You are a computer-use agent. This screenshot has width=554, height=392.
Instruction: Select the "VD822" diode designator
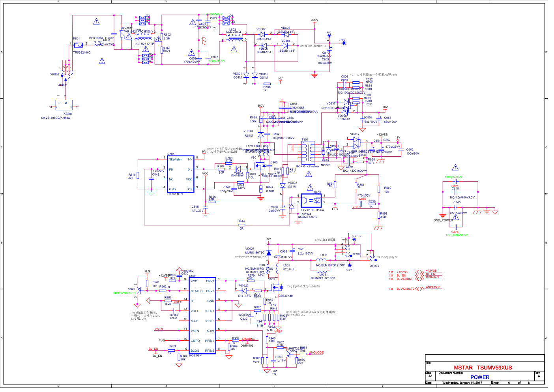coord(292,183)
